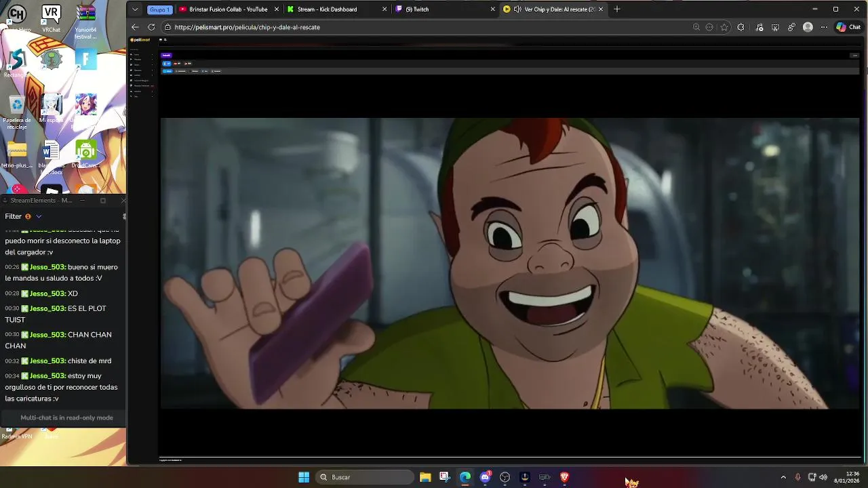Click Jesso_503 username on the XD message
The image size is (868, 488).
click(47, 293)
